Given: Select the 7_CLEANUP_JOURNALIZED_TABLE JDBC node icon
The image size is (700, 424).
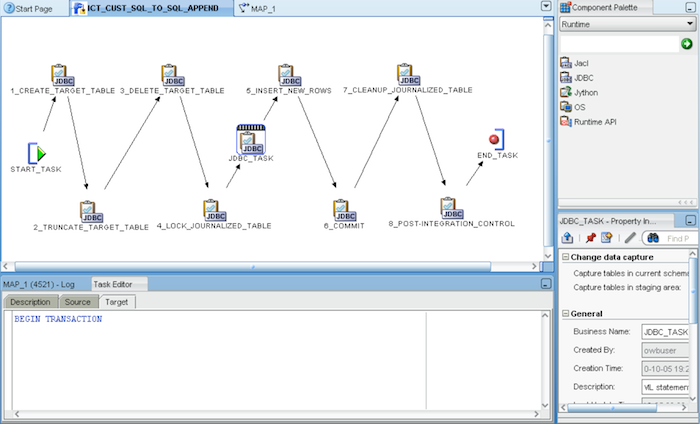Looking at the screenshot, I should (x=408, y=75).
